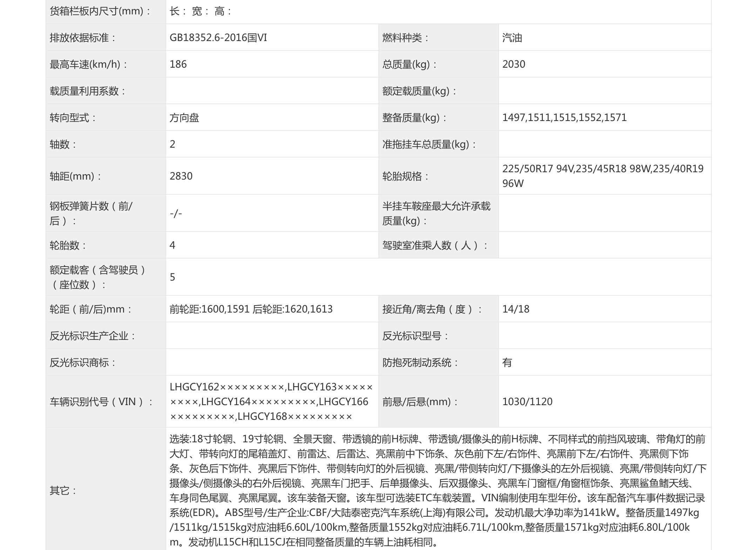Click the 防抱死制动系统 label

click(x=420, y=362)
